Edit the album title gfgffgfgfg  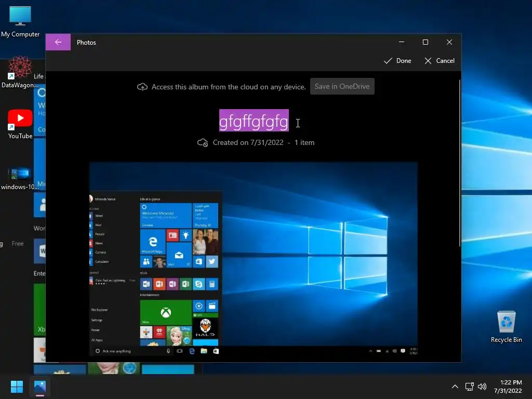[x=254, y=121]
